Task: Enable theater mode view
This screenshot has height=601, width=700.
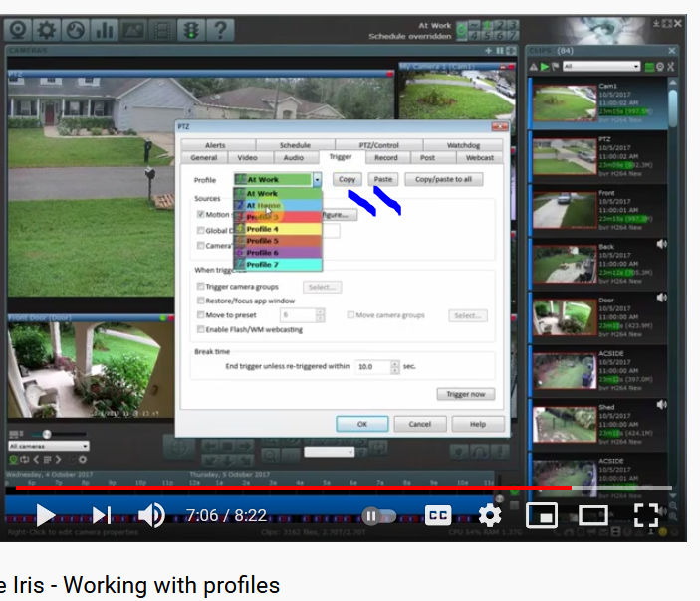Action: [x=593, y=515]
